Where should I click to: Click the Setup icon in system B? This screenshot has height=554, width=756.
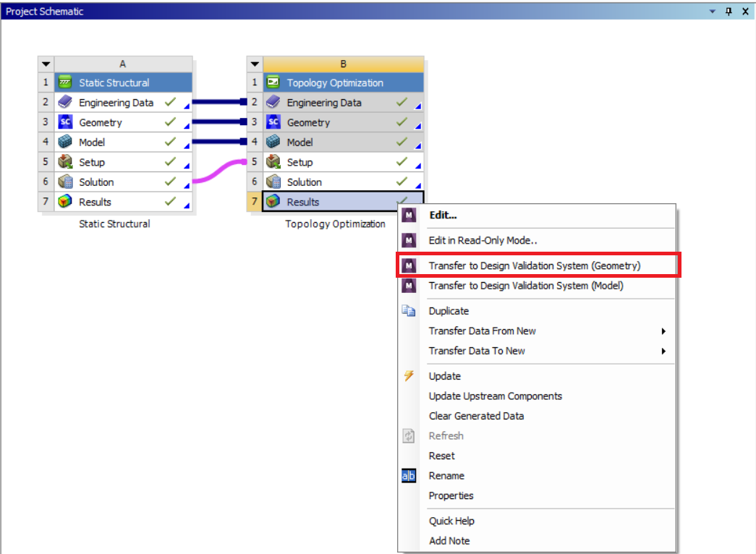(x=273, y=162)
